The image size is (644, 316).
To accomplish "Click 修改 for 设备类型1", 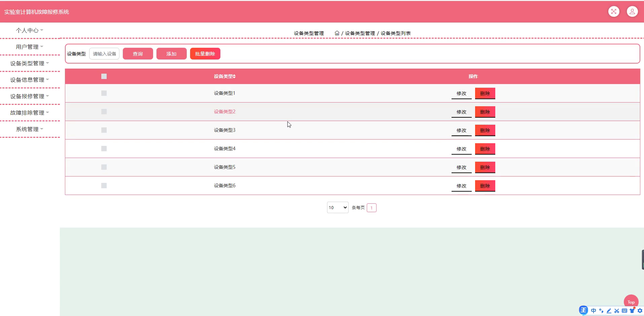I will point(462,93).
